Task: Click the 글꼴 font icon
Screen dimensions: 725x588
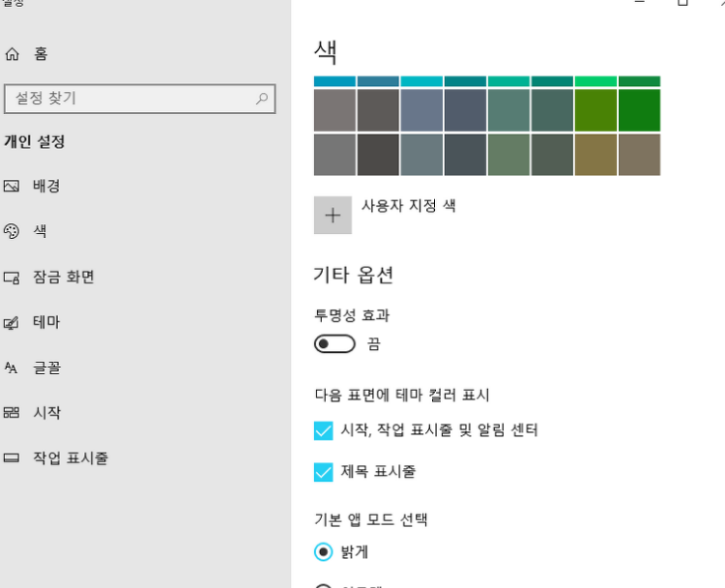Action: (11, 367)
